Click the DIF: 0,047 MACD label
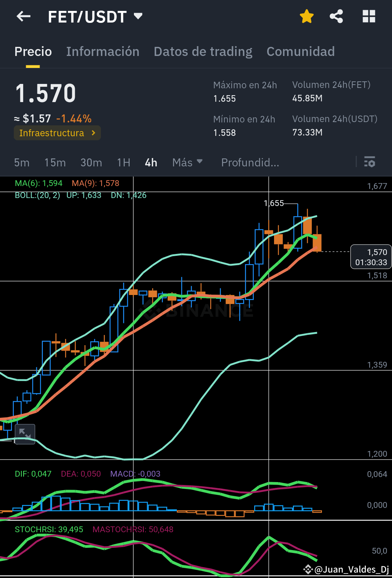The image size is (392, 578). 33,474
